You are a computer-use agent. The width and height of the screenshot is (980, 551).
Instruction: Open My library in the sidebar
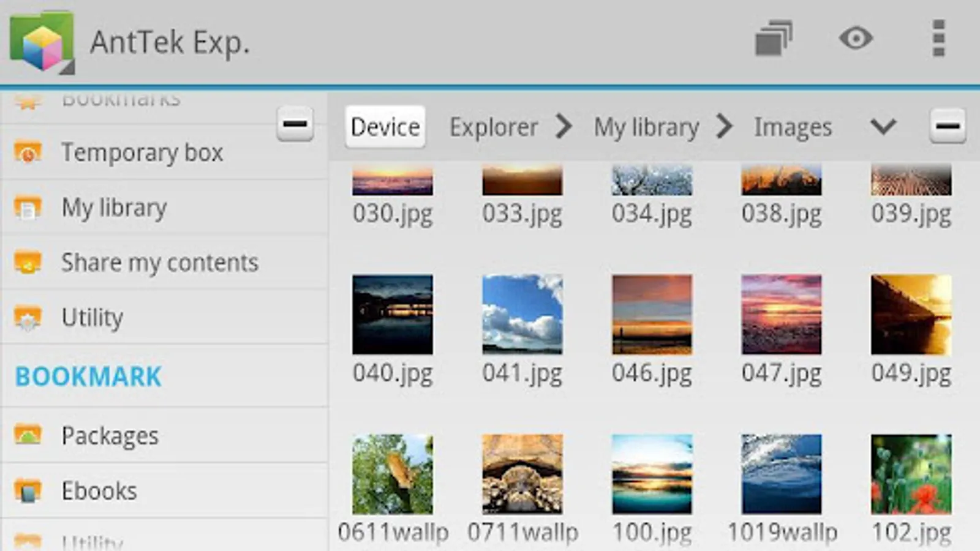pyautogui.click(x=164, y=208)
